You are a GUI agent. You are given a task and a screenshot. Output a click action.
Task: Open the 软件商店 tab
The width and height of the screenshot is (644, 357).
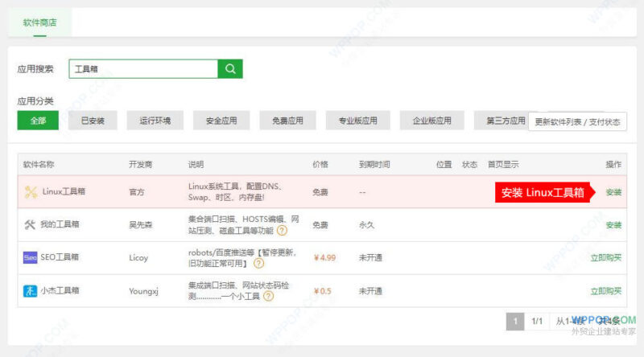click(40, 23)
